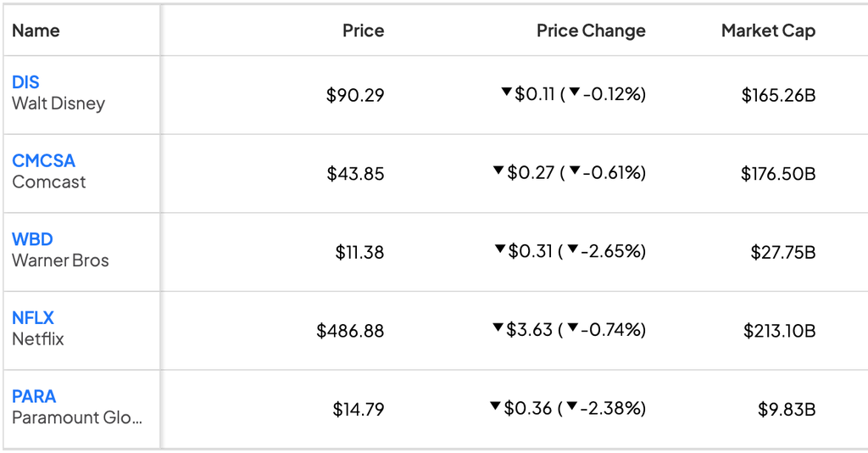This screenshot has width=868, height=453.
Task: Open the DIS ticker link
Action: [x=25, y=82]
